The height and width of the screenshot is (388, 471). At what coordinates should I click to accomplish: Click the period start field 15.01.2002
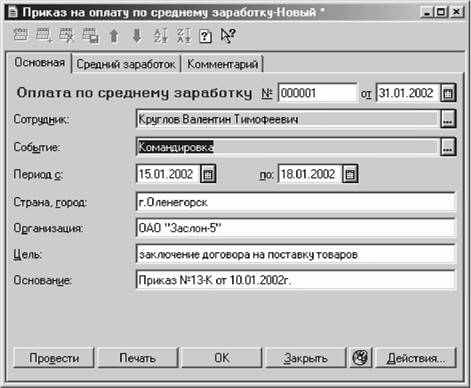click(x=168, y=174)
